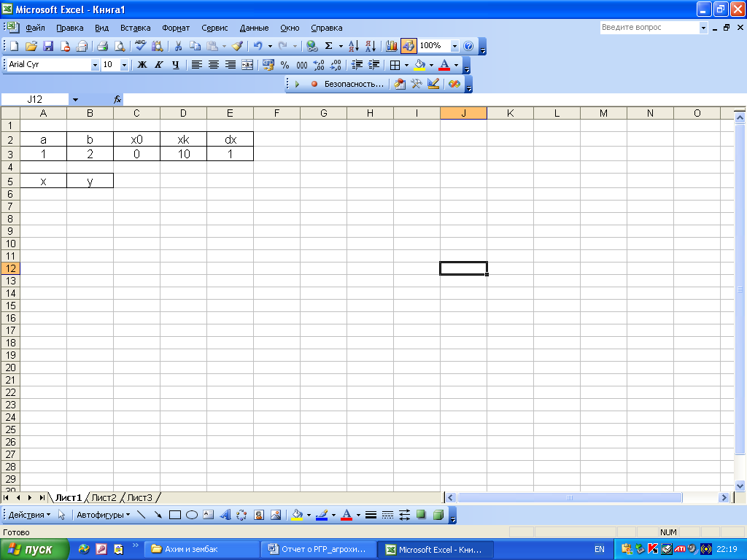Viewport: 747px width, 560px height.
Task: Select cell D3 containing 10
Action: click(x=183, y=154)
